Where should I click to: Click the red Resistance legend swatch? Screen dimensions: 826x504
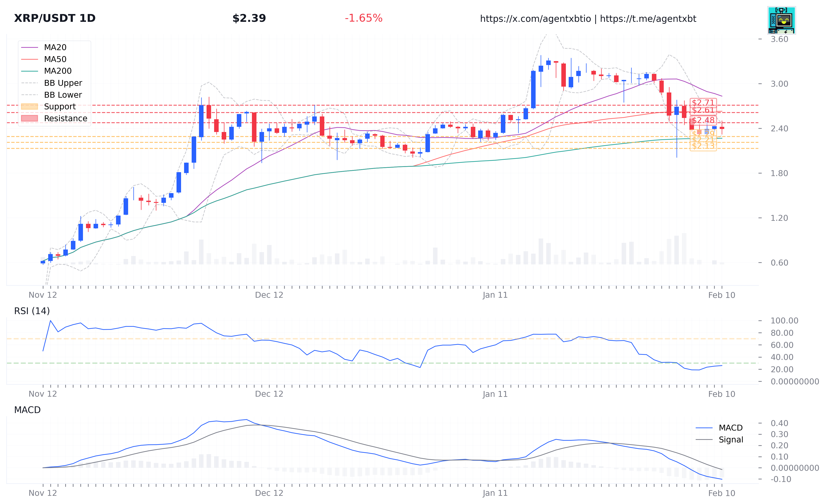pyautogui.click(x=30, y=118)
